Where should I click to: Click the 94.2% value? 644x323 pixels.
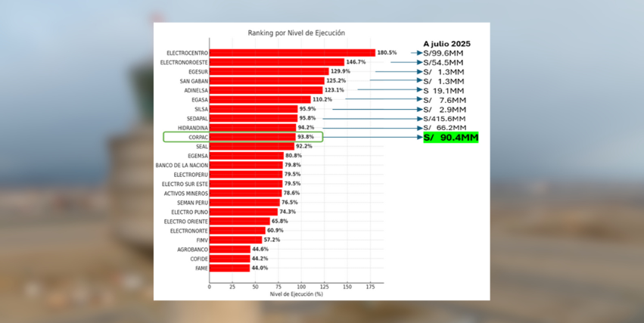coord(306,128)
